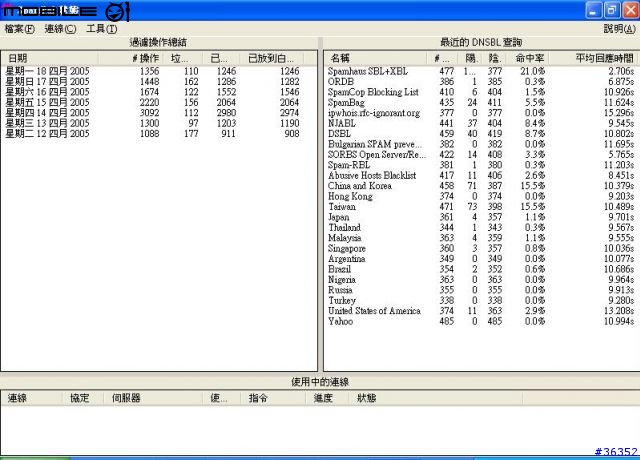Open the 連線(C) menu

[60, 29]
